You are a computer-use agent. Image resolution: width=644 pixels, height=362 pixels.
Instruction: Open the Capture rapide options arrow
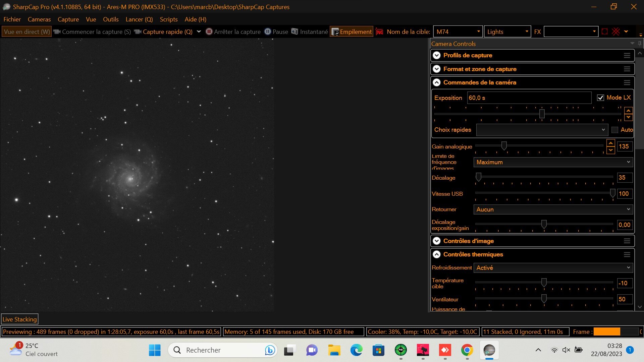coord(199,32)
